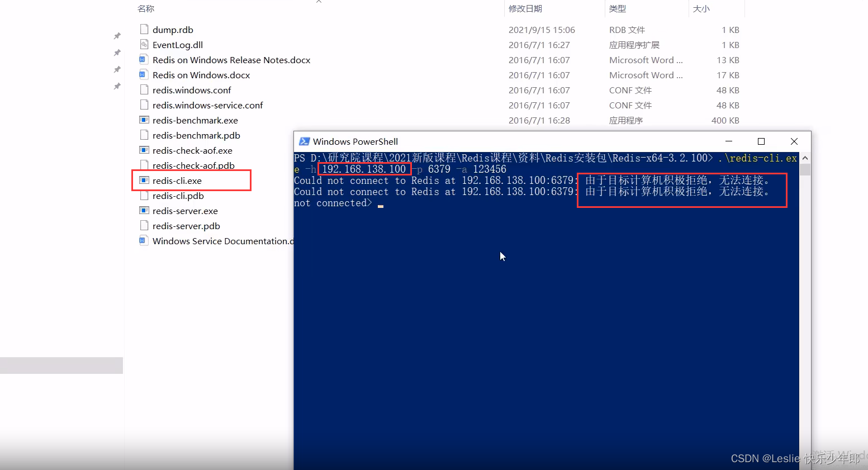Select the dump.rdb file icon
This screenshot has height=470, width=868.
(x=144, y=29)
